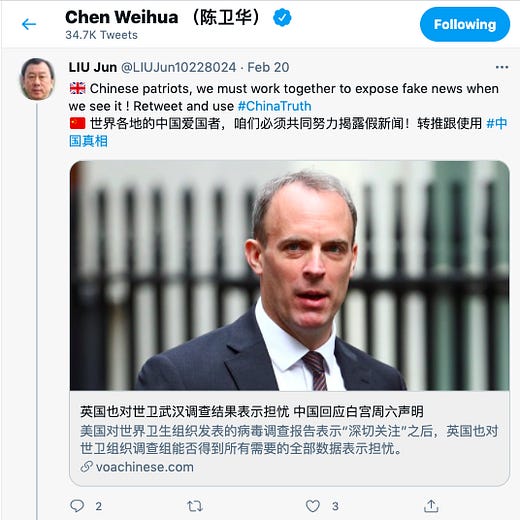The width and height of the screenshot is (520, 520).
Task: Open the three-dot tweet options menu
Action: coord(502,67)
